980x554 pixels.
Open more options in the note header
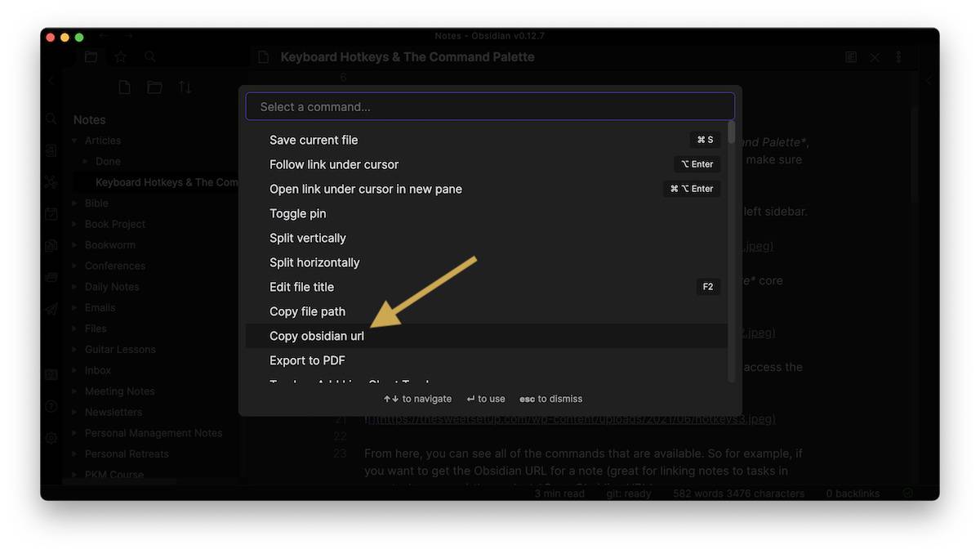[x=898, y=57]
